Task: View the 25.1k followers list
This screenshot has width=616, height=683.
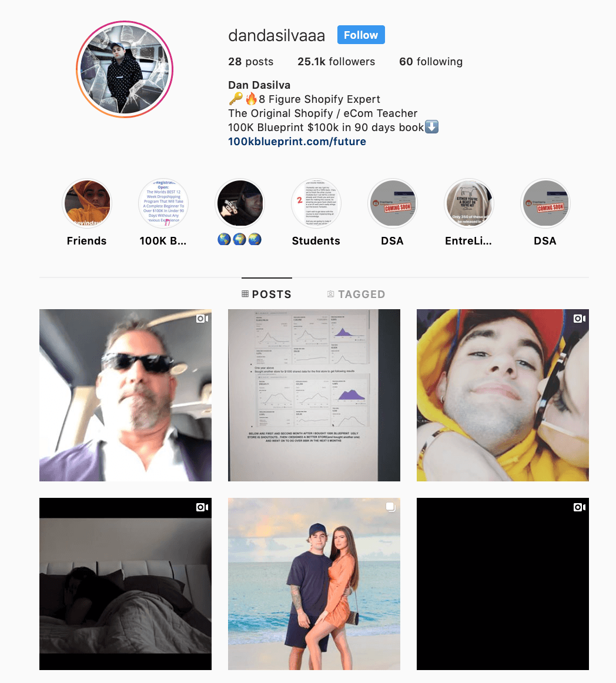Action: point(336,61)
